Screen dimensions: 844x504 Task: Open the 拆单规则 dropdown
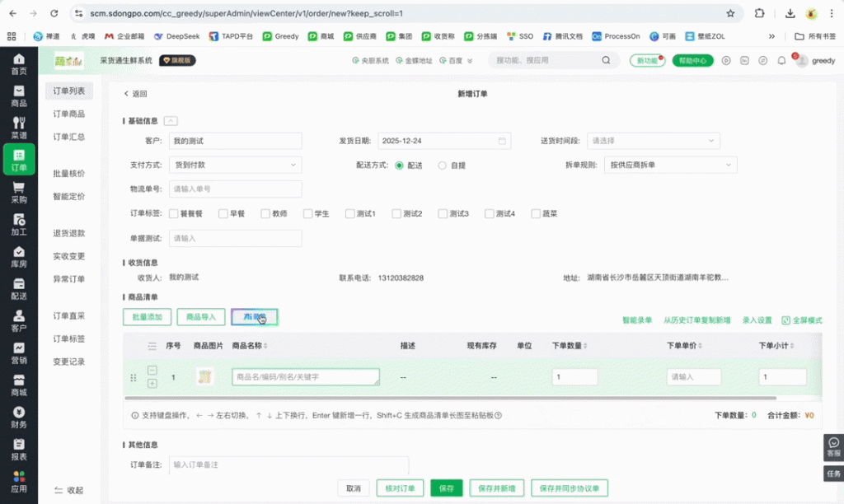point(669,166)
